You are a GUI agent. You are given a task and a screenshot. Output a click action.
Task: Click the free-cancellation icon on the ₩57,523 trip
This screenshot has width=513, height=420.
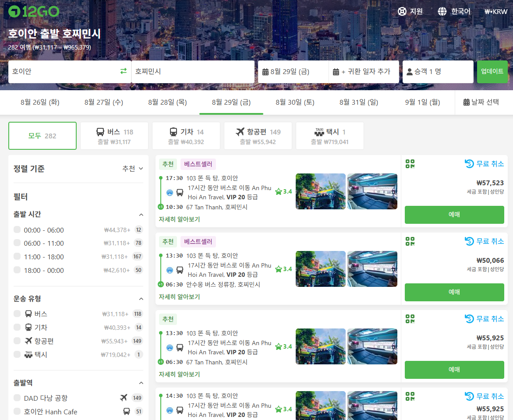[x=469, y=163]
